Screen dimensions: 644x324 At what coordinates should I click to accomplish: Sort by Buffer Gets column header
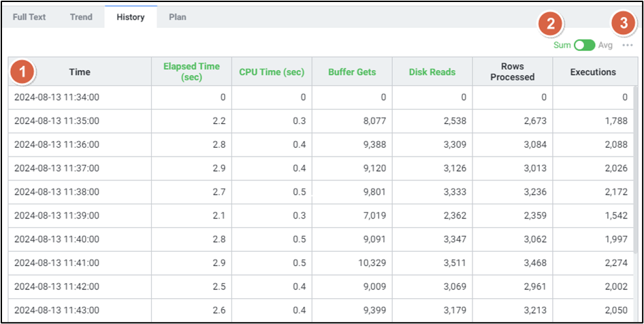351,72
